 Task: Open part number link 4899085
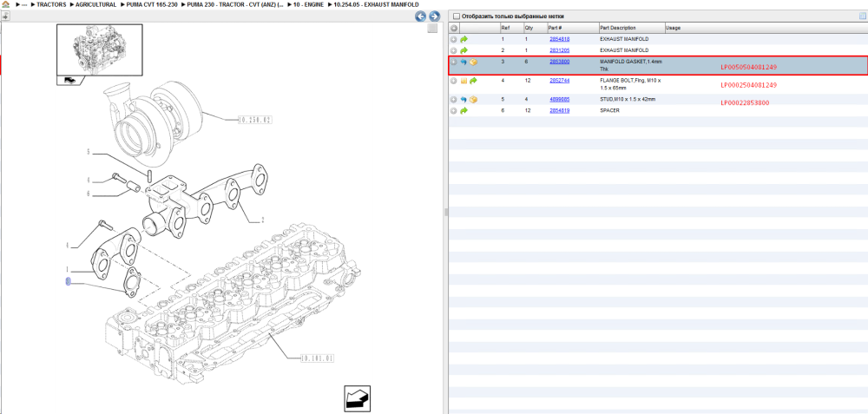[559, 99]
